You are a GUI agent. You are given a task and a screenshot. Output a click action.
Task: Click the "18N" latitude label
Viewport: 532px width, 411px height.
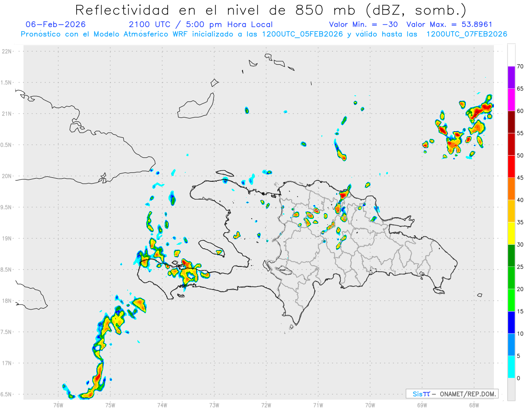(x=7, y=301)
